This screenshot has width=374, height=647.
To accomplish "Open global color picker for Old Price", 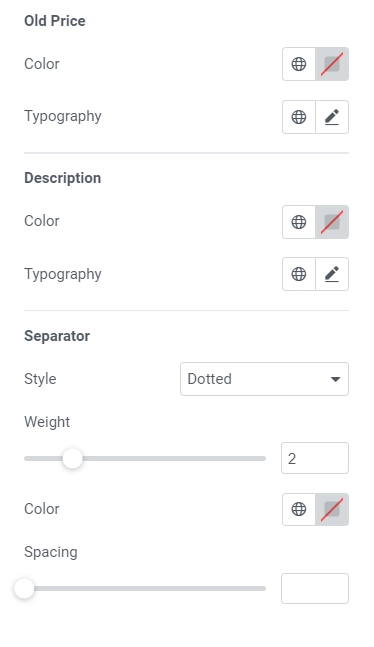I will [x=299, y=64].
